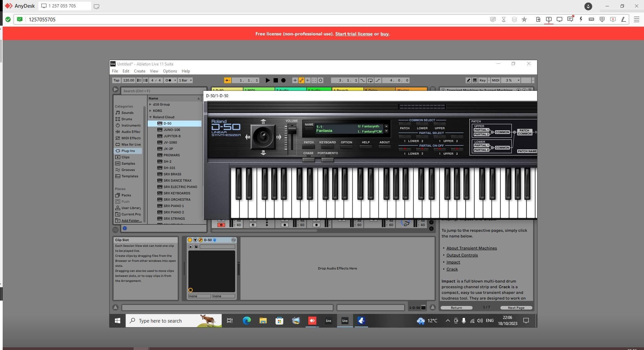The width and height of the screenshot is (644, 350).
Task: Open the Options menu
Action: [170, 71]
